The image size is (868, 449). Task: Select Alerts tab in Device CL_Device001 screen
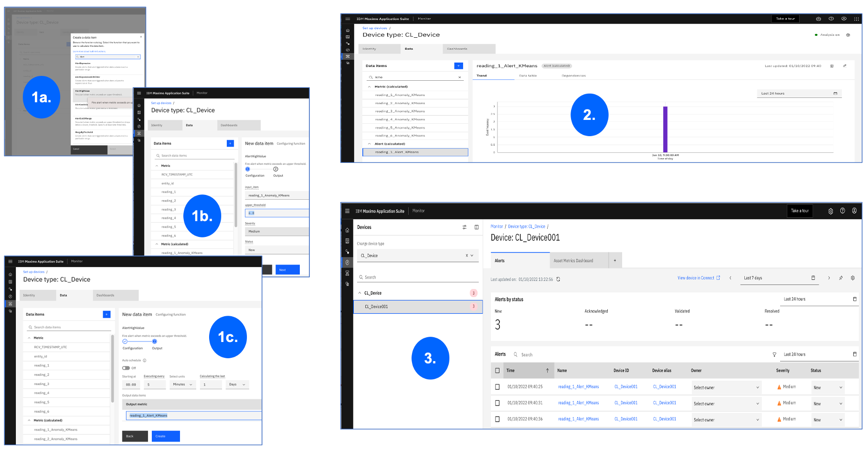(x=520, y=260)
